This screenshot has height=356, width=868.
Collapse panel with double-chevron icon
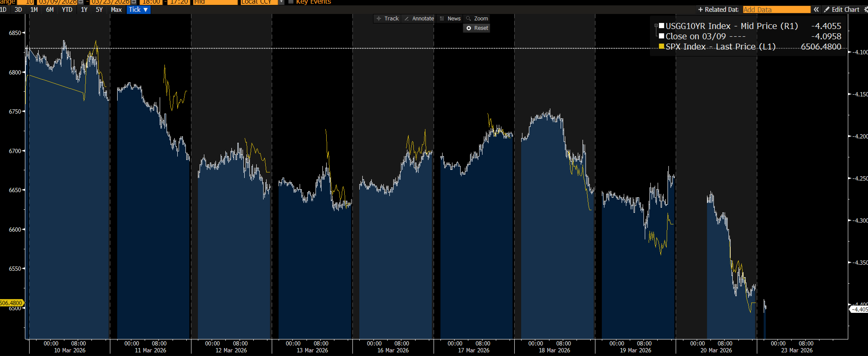pyautogui.click(x=816, y=9)
